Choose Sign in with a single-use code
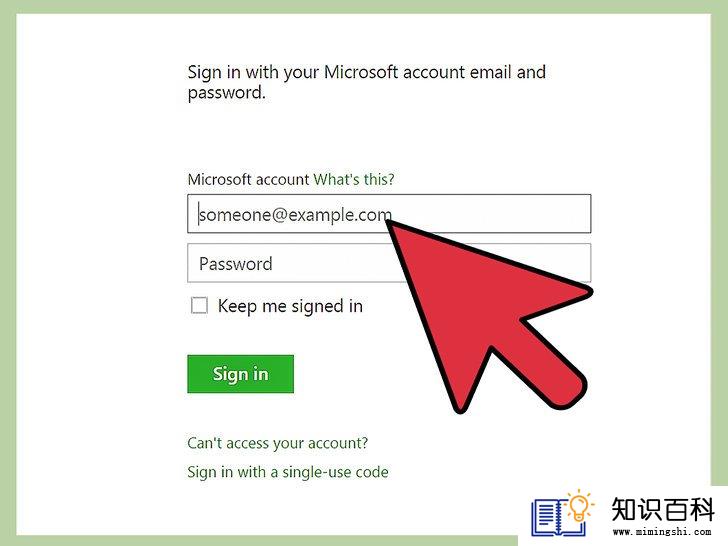This screenshot has width=728, height=546. tap(288, 472)
